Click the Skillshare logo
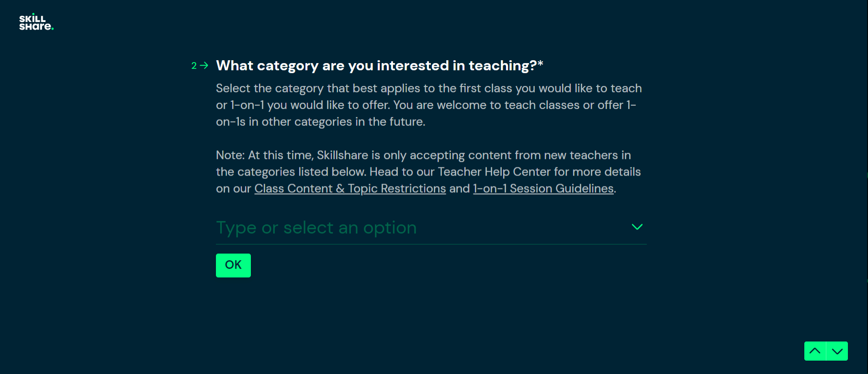This screenshot has height=374, width=868. (x=36, y=22)
